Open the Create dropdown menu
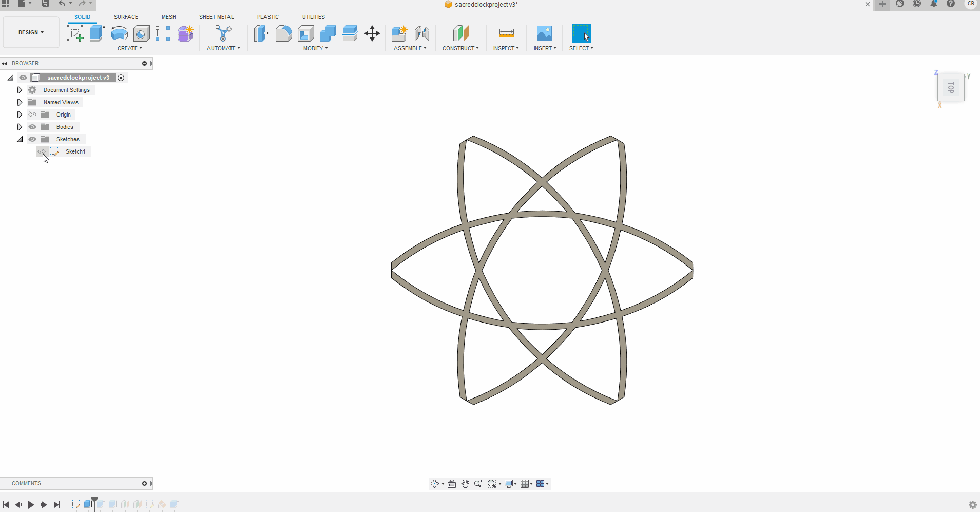Image resolution: width=980 pixels, height=512 pixels. point(130,48)
